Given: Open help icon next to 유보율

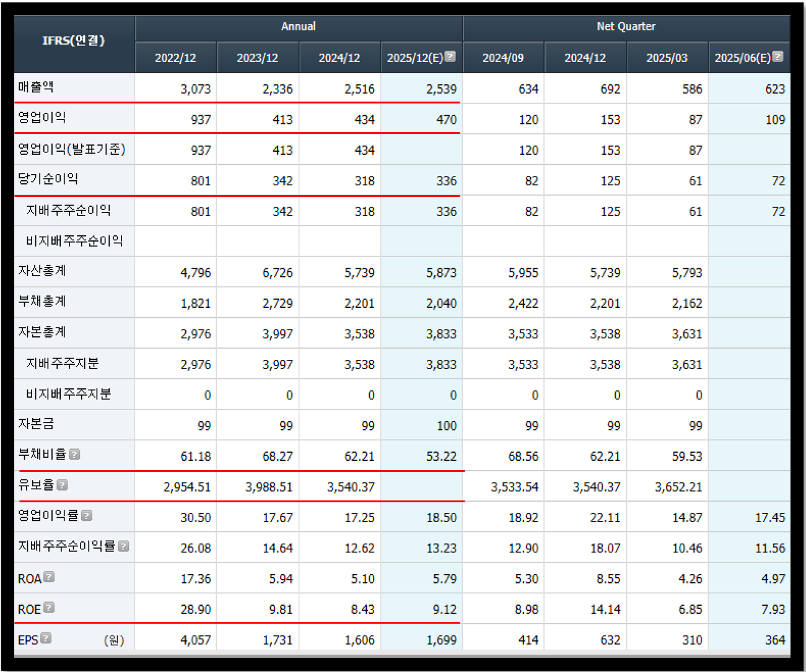Looking at the screenshot, I should pos(62,485).
